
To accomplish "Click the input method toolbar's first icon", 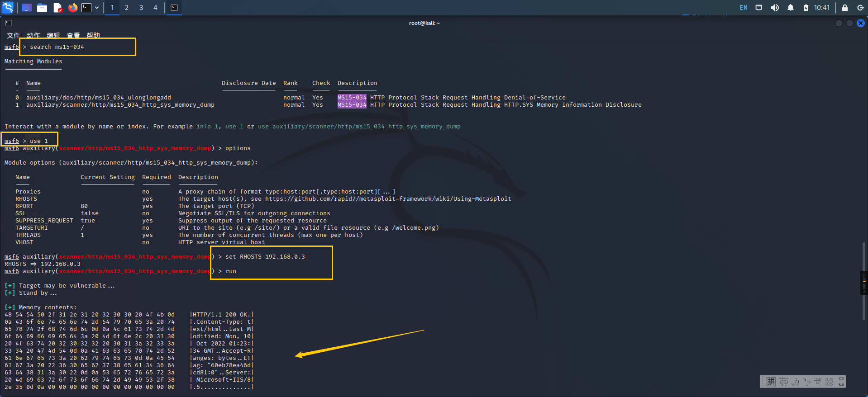I will (x=771, y=382).
